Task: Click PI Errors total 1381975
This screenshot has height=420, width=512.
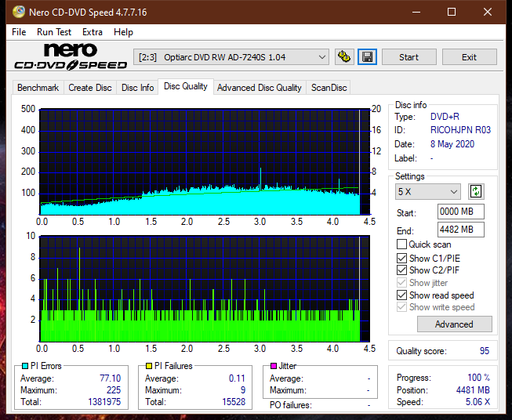Action: click(104, 402)
